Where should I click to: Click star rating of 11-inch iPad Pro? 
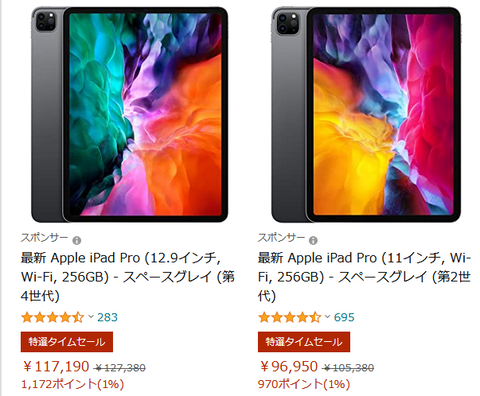[x=289, y=317]
